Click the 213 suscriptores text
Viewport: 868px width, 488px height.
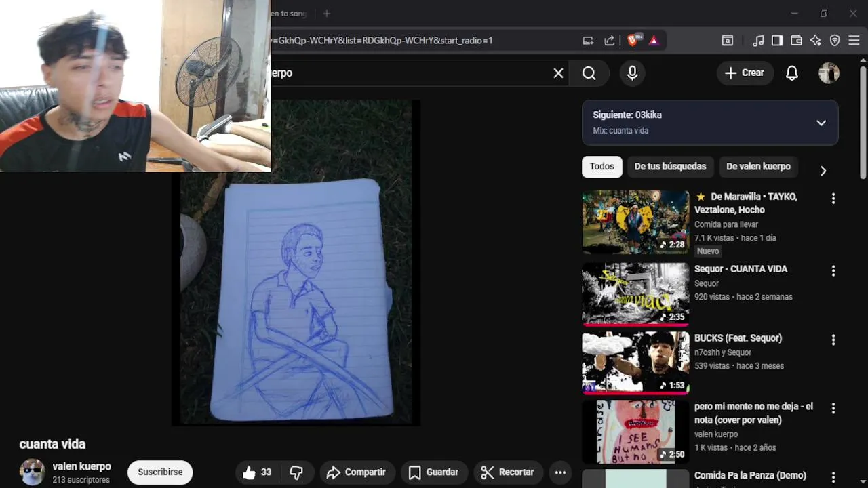(81, 480)
